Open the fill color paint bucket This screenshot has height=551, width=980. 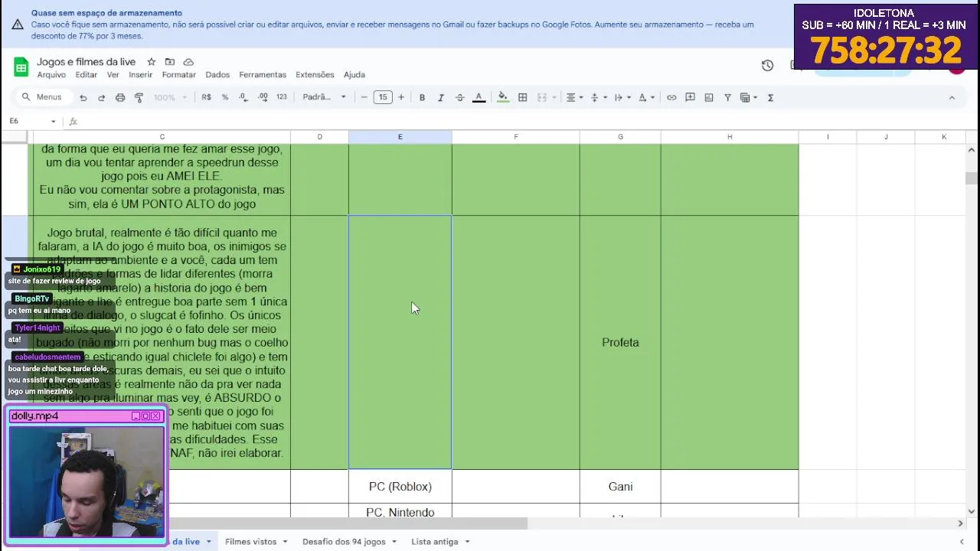tap(503, 97)
